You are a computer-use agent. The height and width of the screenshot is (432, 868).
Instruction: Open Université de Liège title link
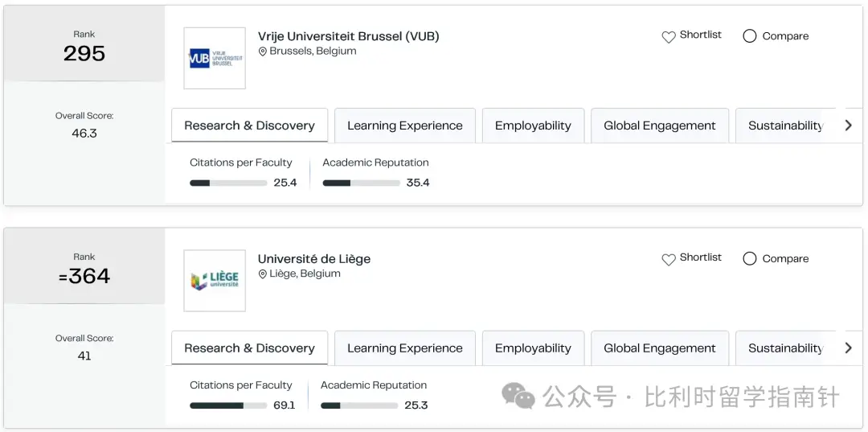pos(314,259)
